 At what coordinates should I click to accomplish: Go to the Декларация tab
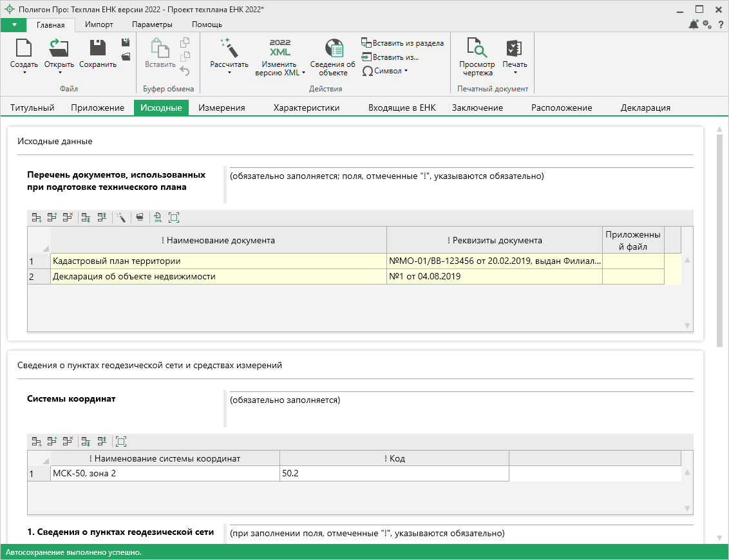645,107
